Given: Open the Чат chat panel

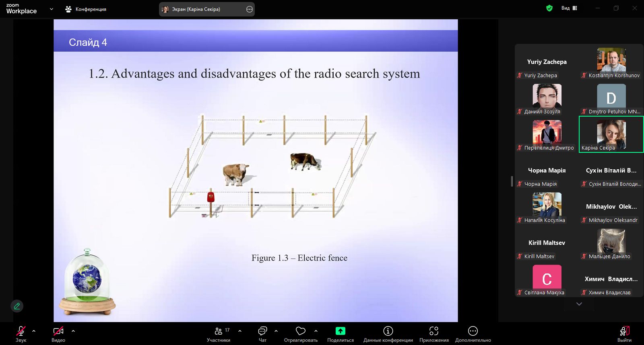Looking at the screenshot, I should tap(262, 334).
